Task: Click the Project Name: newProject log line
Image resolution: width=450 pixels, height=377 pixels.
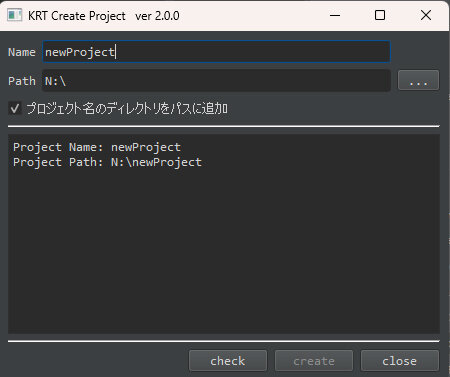Action: point(97,147)
